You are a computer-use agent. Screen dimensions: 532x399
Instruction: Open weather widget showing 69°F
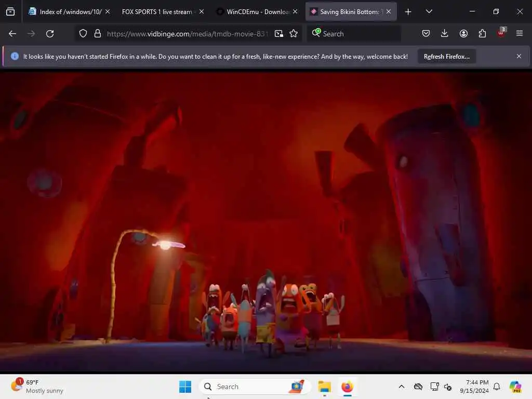pos(37,387)
